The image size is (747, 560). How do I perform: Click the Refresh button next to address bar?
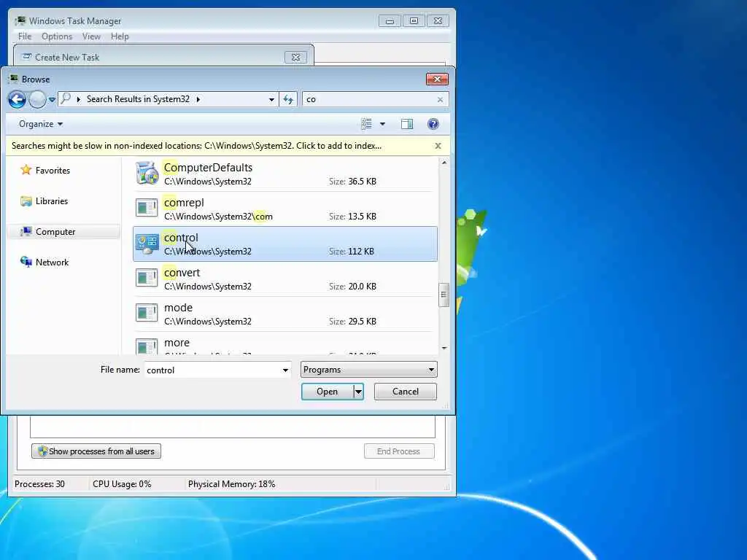[x=288, y=99]
